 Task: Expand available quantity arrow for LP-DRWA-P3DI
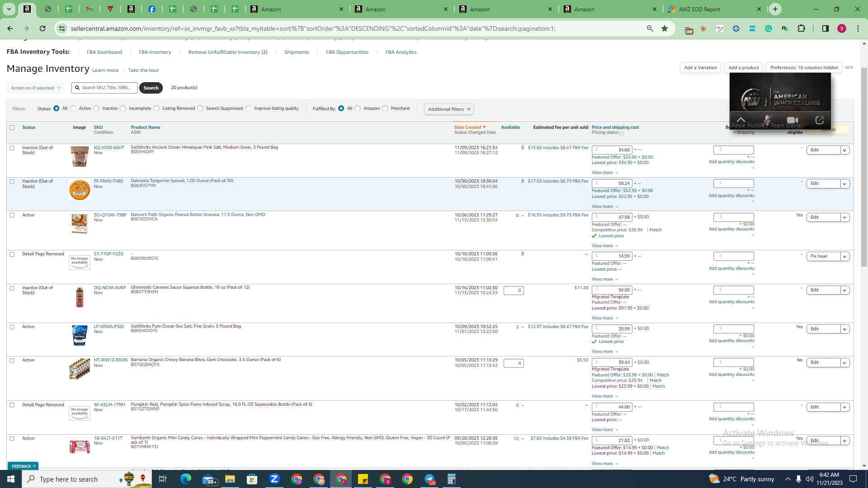coord(523,327)
